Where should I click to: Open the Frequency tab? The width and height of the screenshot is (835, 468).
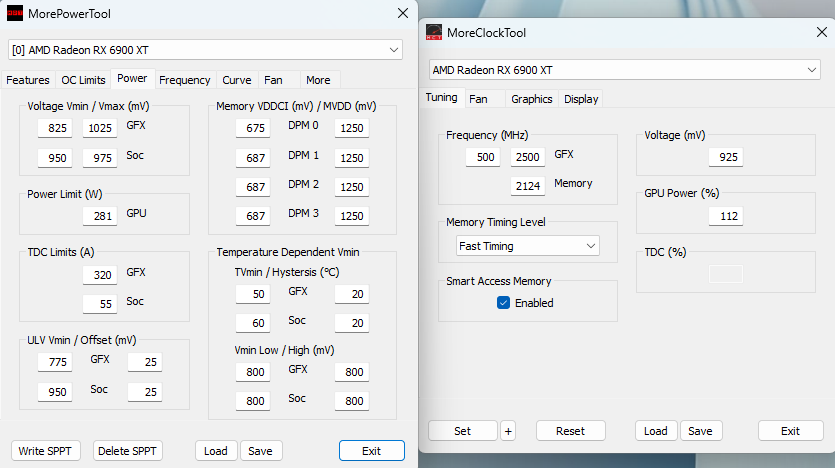pos(185,80)
